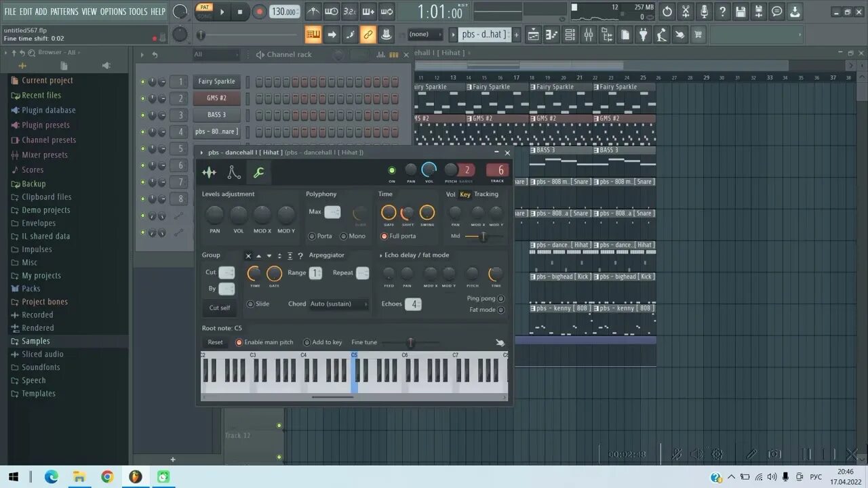Click the tempo field showing 130.000
868x488 pixels.
pos(285,12)
